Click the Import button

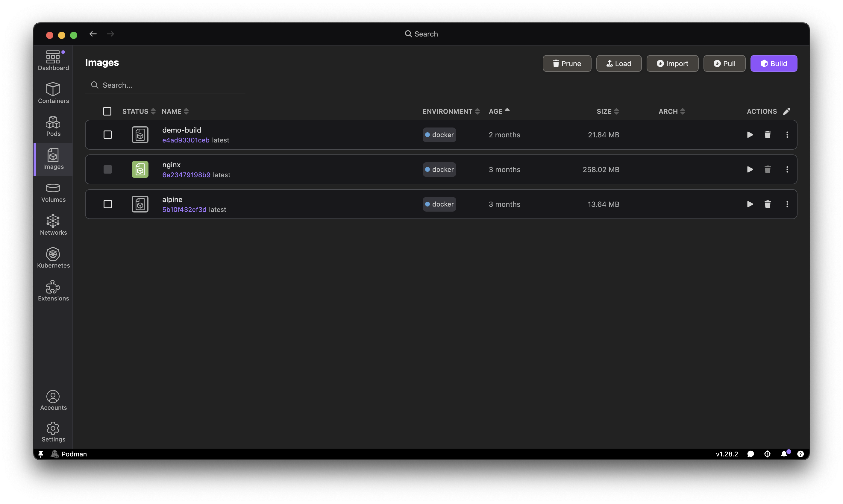pos(672,63)
